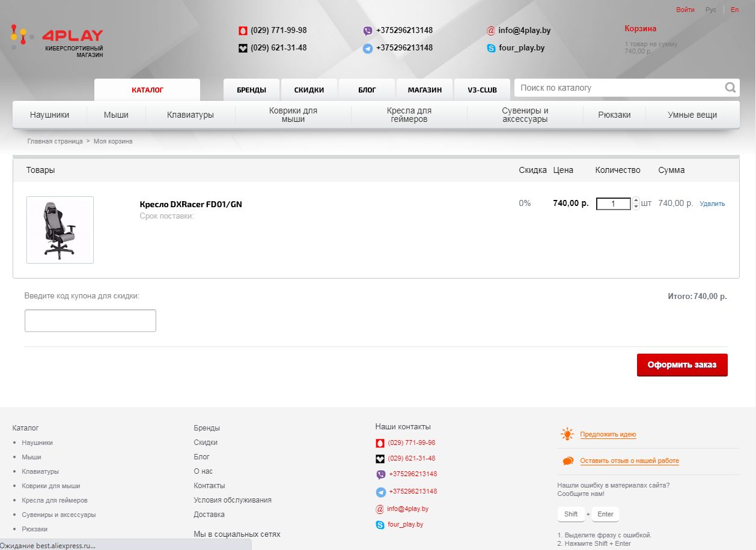756x550 pixels.
Task: Select Наушники category in menu bar
Action: coord(50,115)
